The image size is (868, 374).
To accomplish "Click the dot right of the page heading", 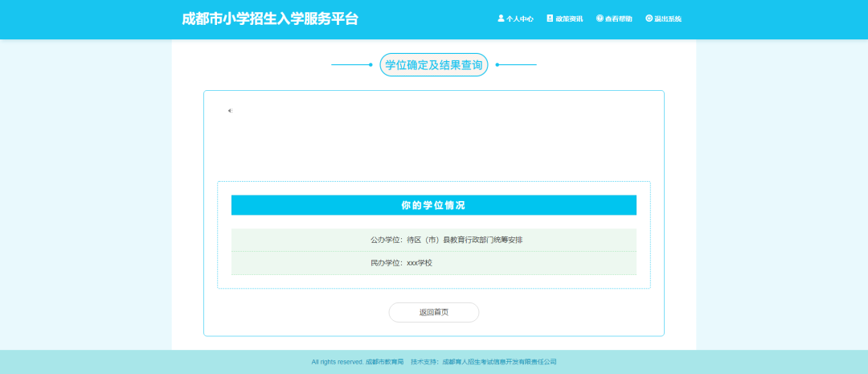I will 497,64.
